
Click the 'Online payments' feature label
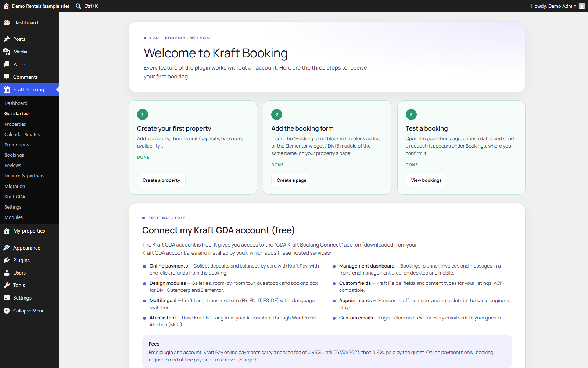(x=169, y=266)
